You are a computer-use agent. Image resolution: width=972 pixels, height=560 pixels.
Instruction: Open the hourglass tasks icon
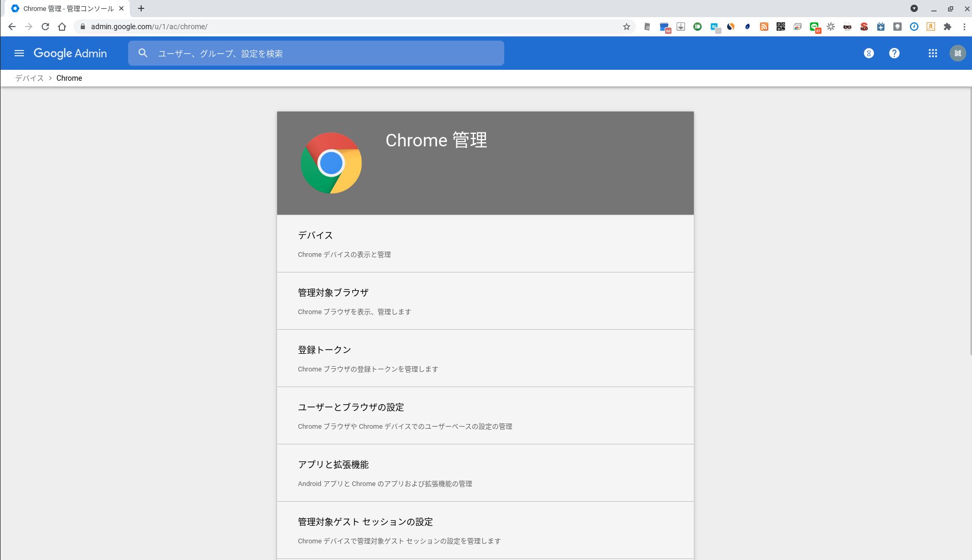click(868, 53)
